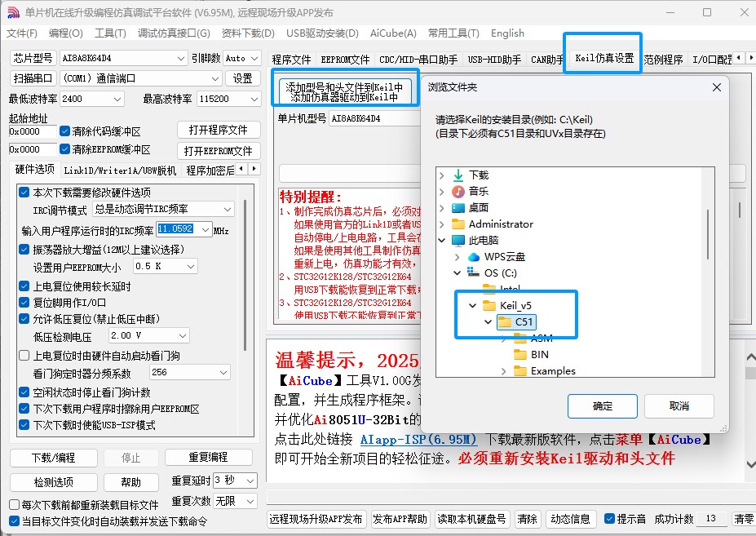Open the COM1 serial port dropdown
This screenshot has width=756, height=536.
point(140,78)
